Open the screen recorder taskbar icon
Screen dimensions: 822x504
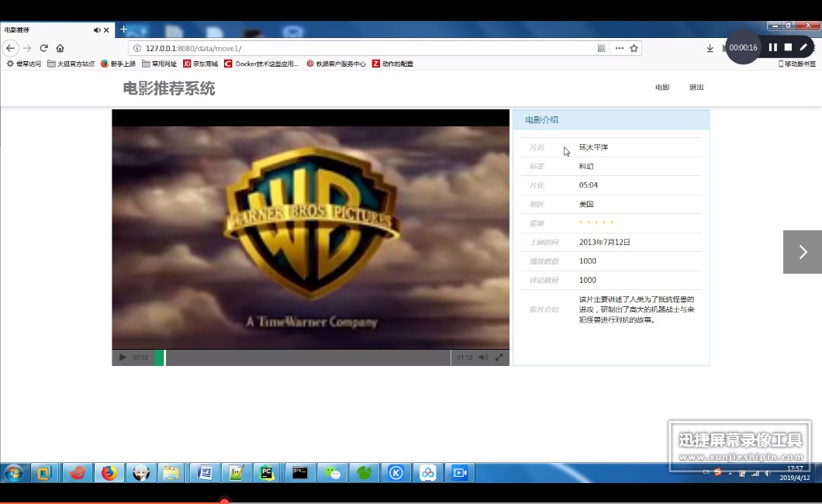460,473
